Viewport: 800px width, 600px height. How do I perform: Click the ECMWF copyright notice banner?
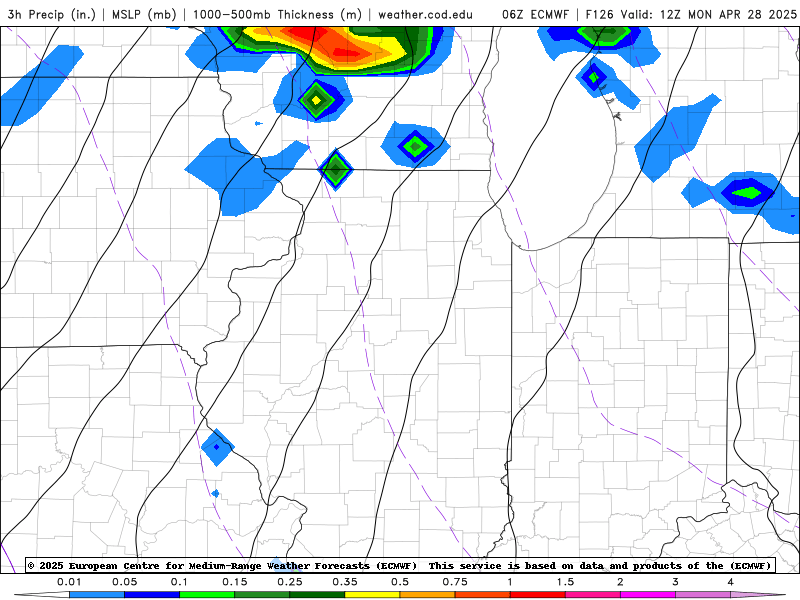click(399, 566)
